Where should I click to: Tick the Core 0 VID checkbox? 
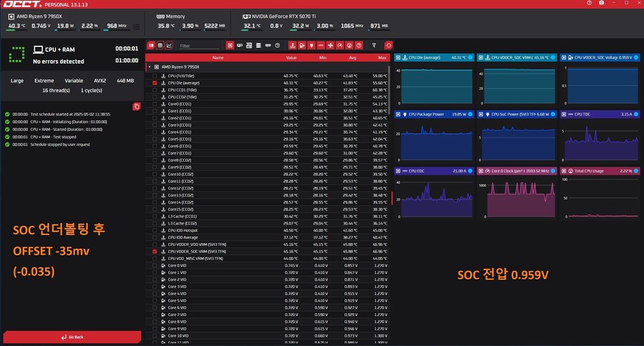(155, 265)
